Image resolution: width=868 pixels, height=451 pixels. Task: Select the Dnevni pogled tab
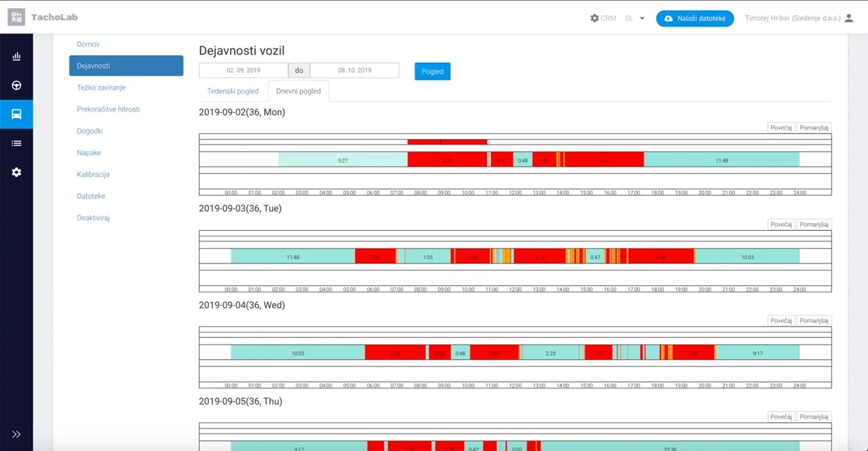pyautogui.click(x=299, y=91)
